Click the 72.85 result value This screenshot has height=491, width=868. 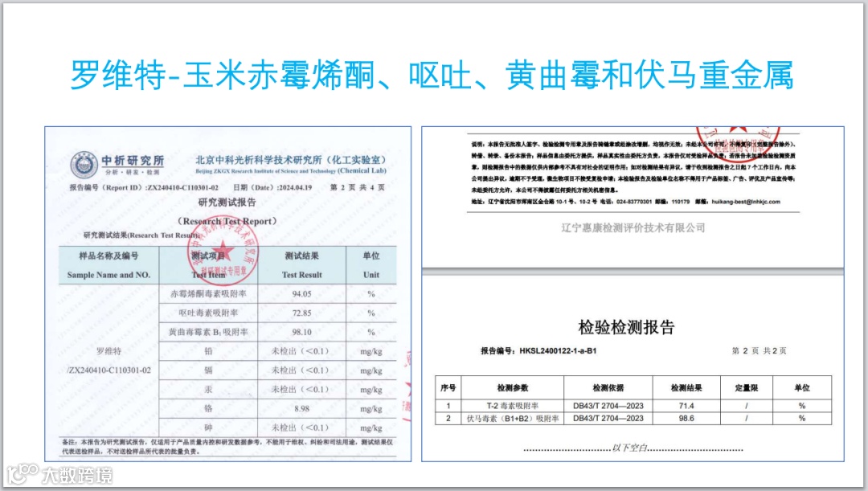point(301,313)
